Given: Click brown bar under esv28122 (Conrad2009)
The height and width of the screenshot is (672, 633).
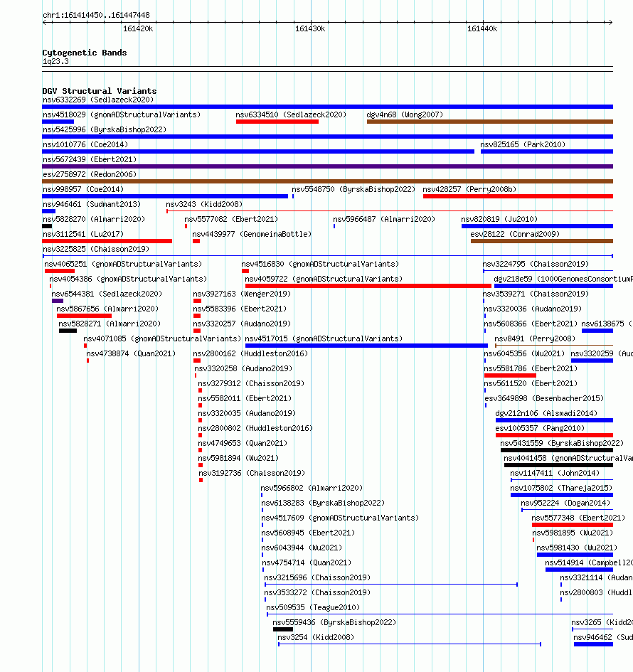Looking at the screenshot, I should tap(542, 241).
